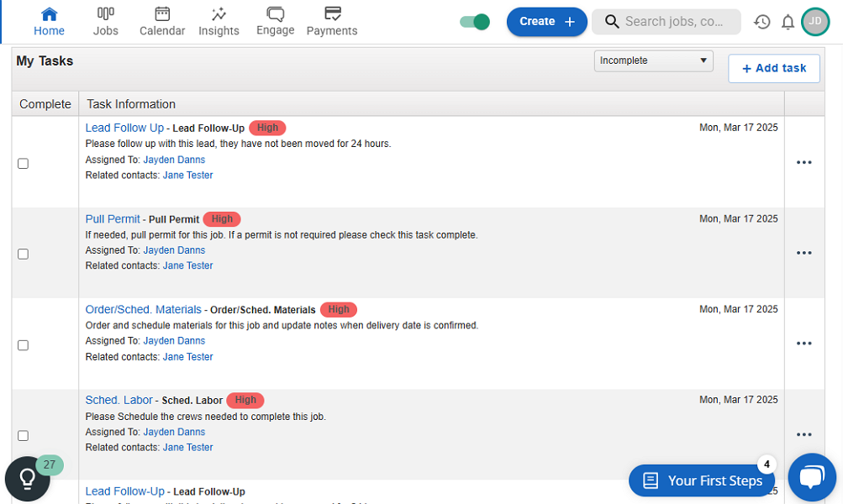Viewport: 843px width, 504px height.
Task: Open more options for Order/Sched. Materials task
Action: pyautogui.click(x=803, y=344)
